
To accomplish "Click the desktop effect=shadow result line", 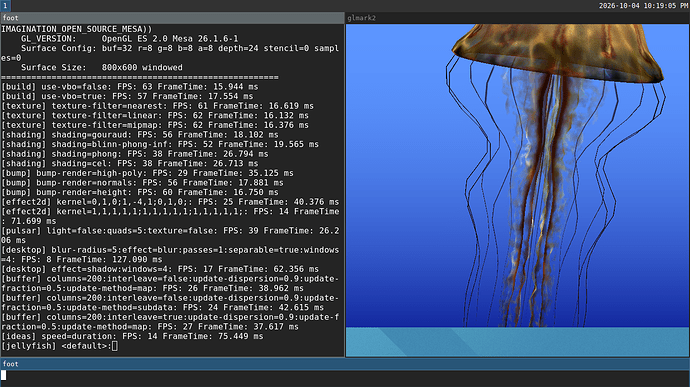I will pos(160,269).
